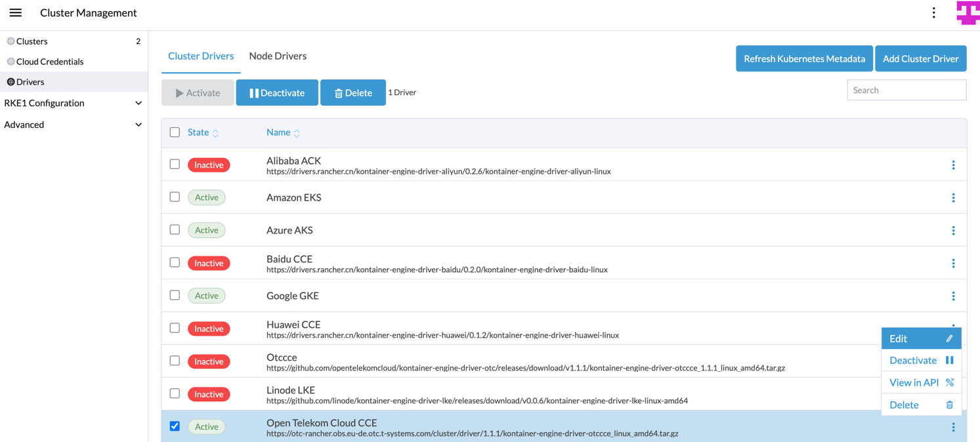Click the Inactive badge on Linode LKE
The image size is (980, 442).
tap(209, 394)
